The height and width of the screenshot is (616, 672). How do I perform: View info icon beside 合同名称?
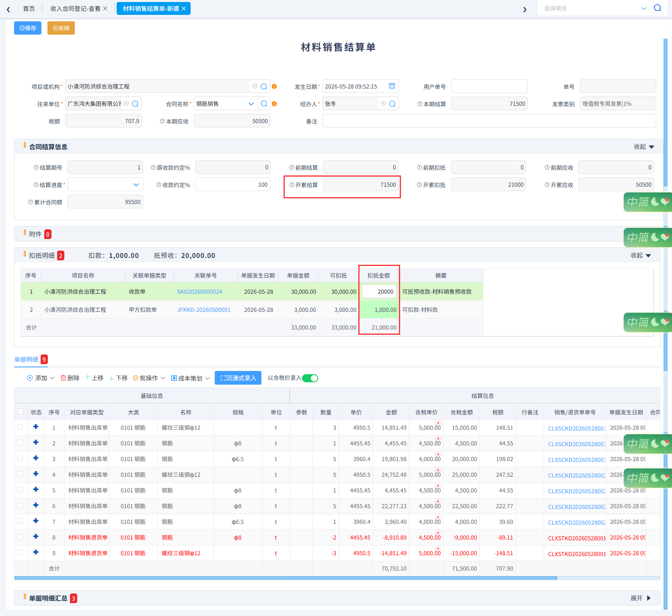point(274,104)
